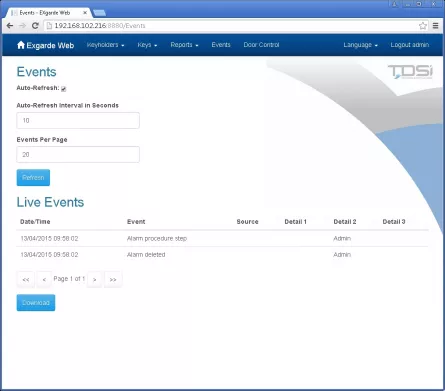Click the Detail 1 column header
This screenshot has height=391, width=445.
click(x=295, y=222)
